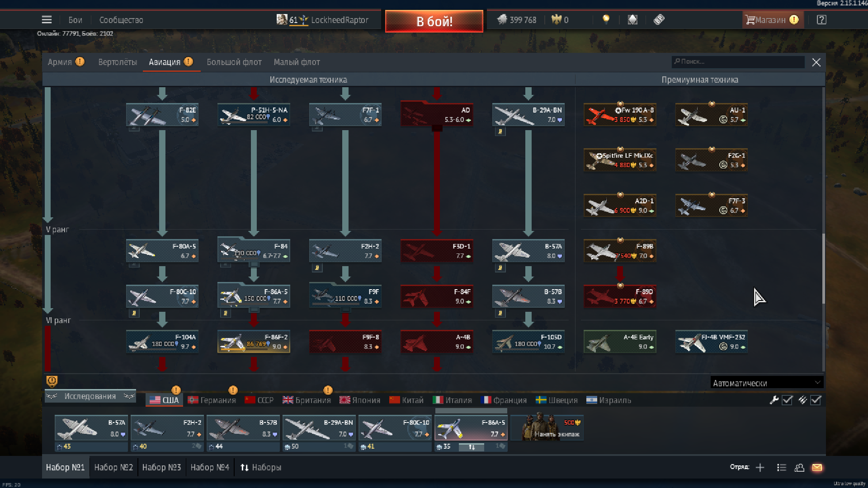Expand the F9F aircraft group
The height and width of the screenshot is (488, 868).
click(x=345, y=296)
